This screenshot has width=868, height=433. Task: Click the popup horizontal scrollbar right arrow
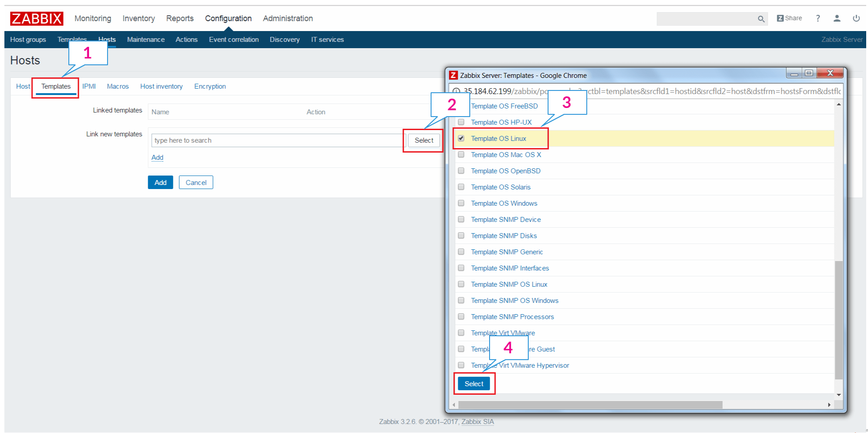829,405
